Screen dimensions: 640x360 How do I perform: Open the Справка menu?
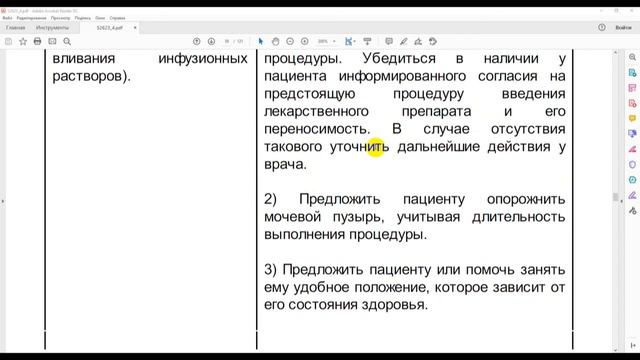click(x=118, y=18)
